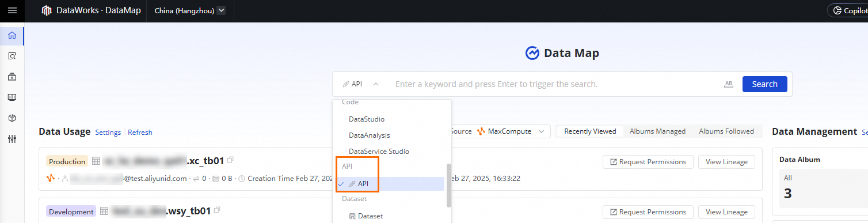Open the wsy_tb01 table name link
The height and width of the screenshot is (223, 868).
click(x=161, y=211)
